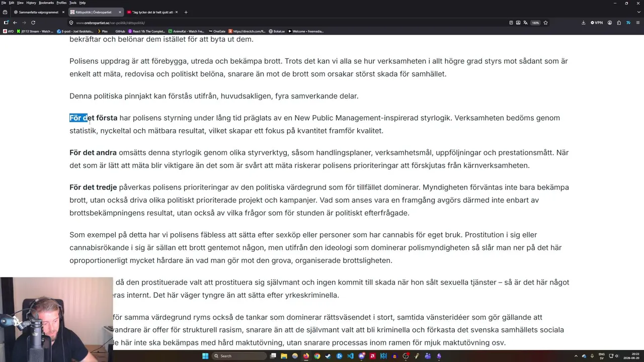
Task: Open the Windows Start menu
Action: (205, 356)
